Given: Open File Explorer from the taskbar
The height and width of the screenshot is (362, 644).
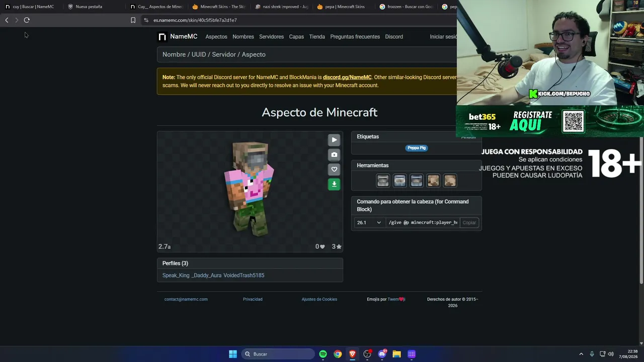Looking at the screenshot, I should pos(396,354).
